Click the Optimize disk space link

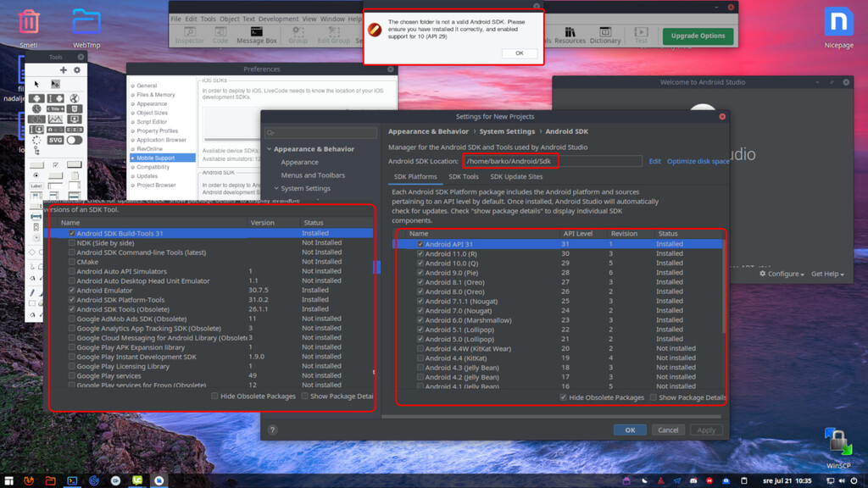click(698, 161)
